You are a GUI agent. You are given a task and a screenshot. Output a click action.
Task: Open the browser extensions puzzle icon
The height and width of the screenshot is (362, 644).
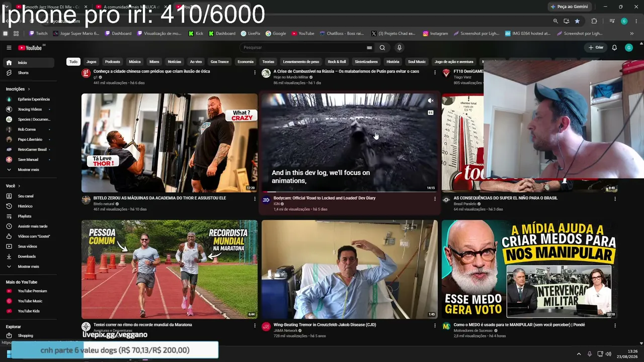[594, 21]
